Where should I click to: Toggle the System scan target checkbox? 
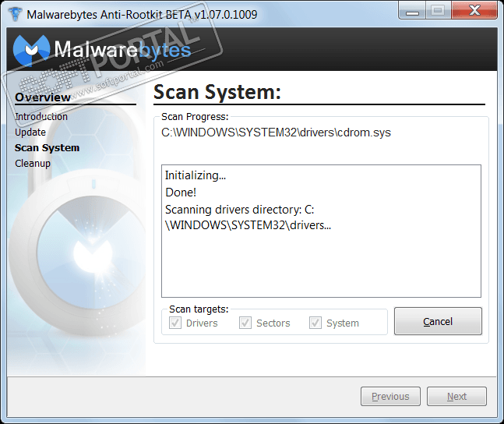(x=315, y=323)
